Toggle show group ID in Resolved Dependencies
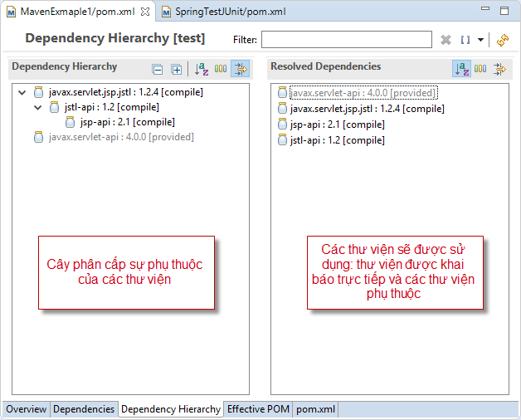Screen dimensions: 521x420 (x=480, y=69)
